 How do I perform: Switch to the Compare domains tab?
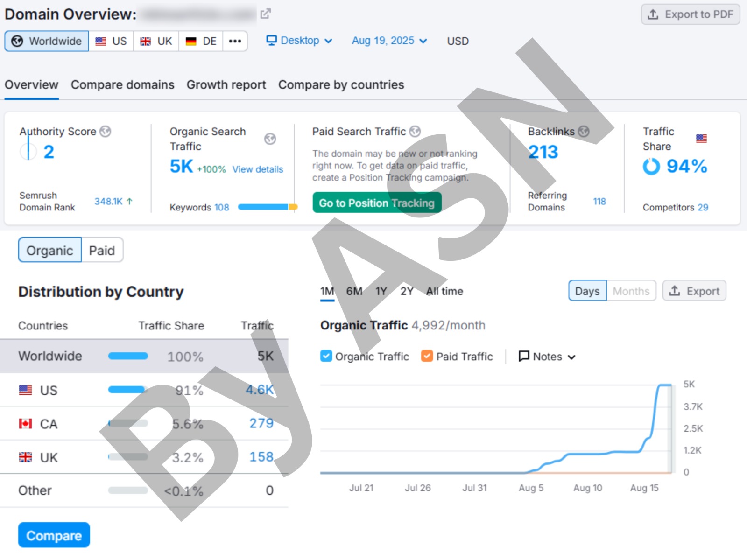(122, 85)
